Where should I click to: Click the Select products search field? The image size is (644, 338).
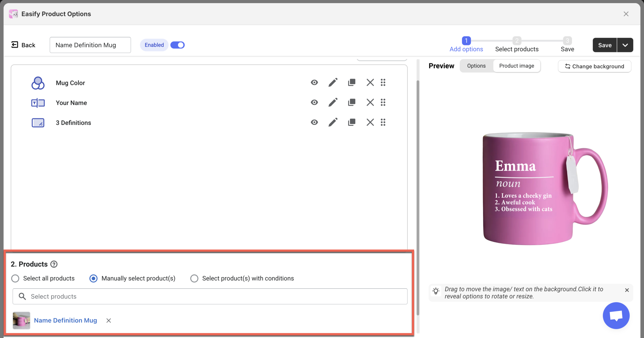(210, 296)
